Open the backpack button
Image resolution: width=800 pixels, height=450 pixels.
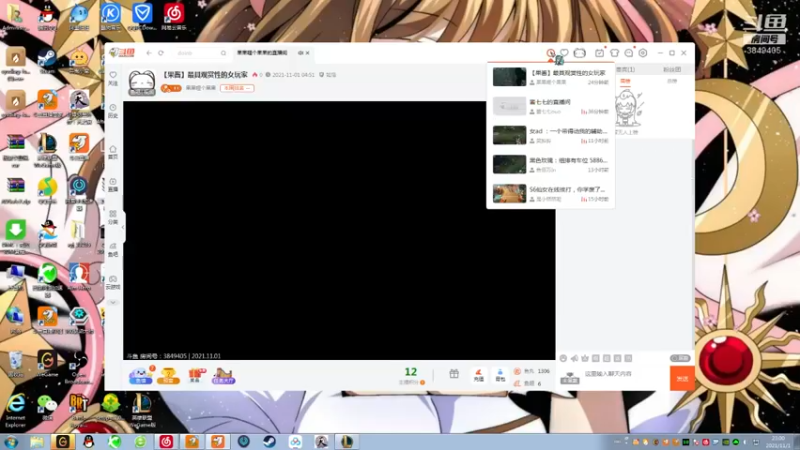pos(500,375)
